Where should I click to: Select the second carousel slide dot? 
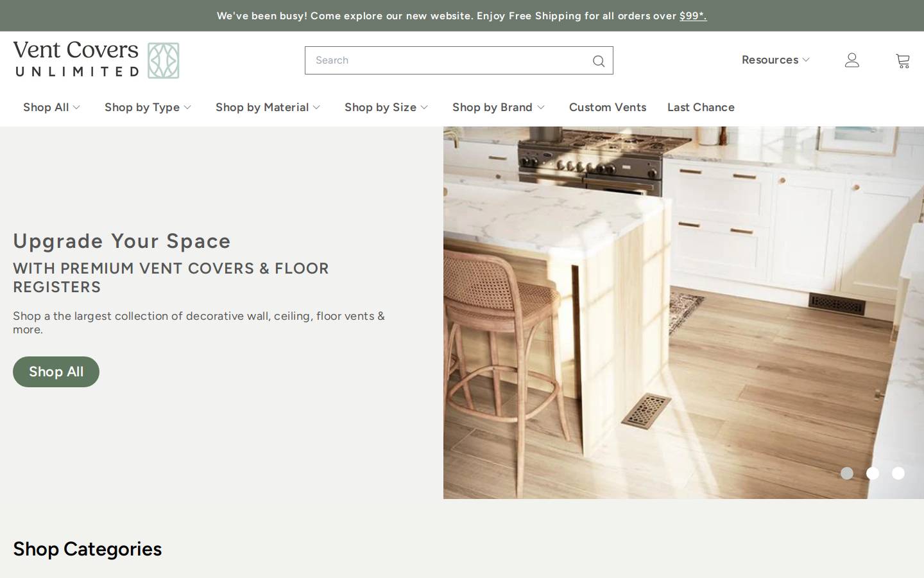873,473
